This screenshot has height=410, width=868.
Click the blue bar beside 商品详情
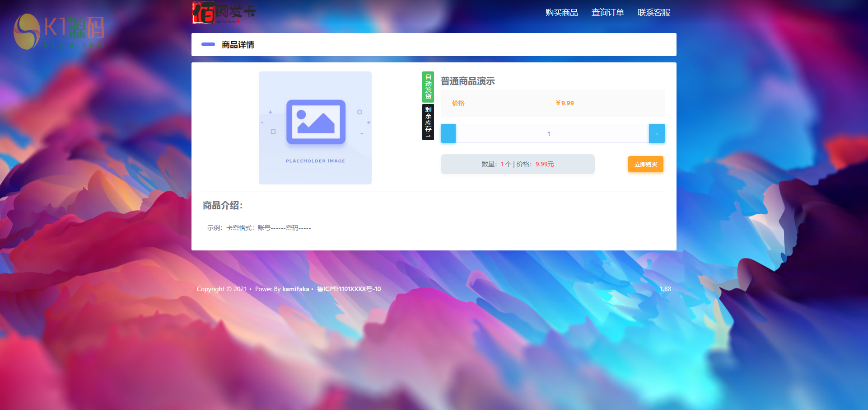pos(208,44)
